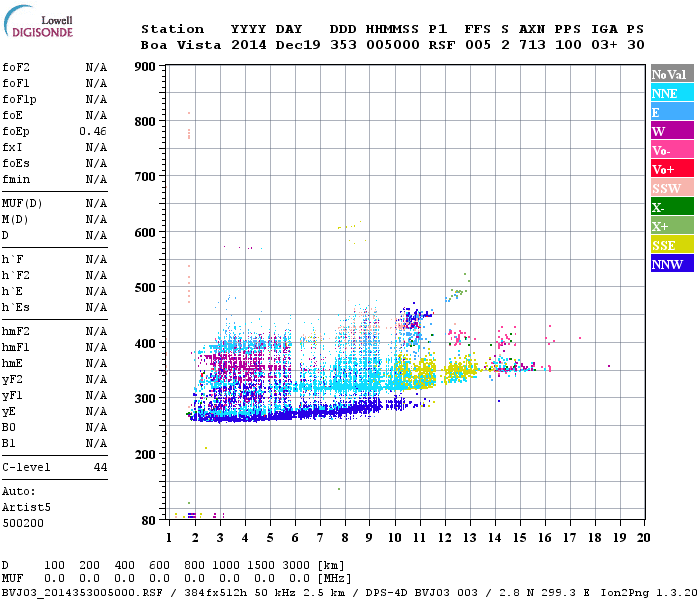Viewport: 700px width, 600px height.
Task: Click the foEp value 0.46
Action: coord(93,131)
